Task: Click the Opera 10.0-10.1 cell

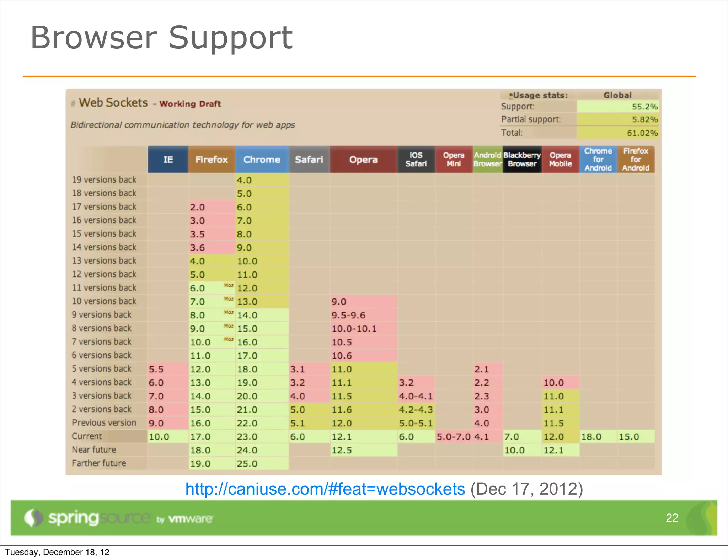Action: pos(364,329)
